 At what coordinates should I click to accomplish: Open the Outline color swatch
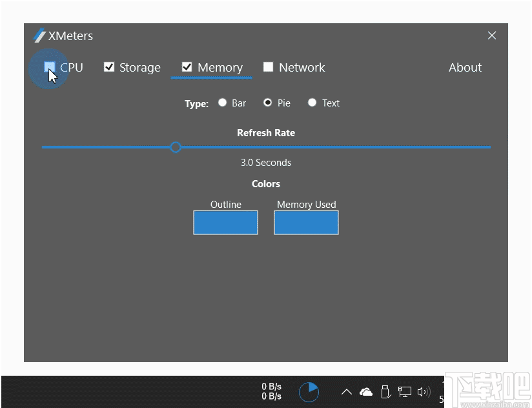click(225, 223)
